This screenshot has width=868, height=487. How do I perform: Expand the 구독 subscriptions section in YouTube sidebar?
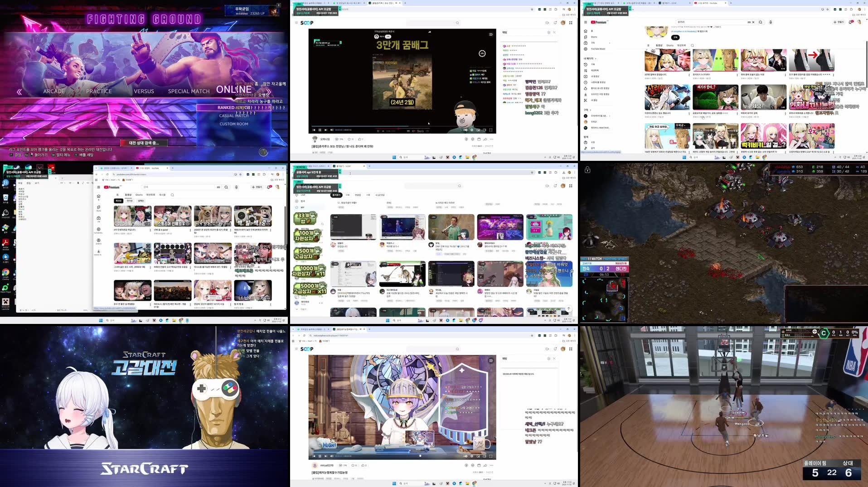[587, 110]
